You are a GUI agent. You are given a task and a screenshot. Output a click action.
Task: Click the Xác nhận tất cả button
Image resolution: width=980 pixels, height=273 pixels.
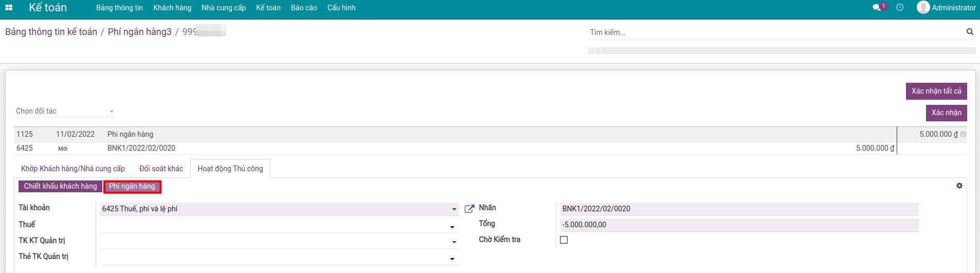click(936, 91)
